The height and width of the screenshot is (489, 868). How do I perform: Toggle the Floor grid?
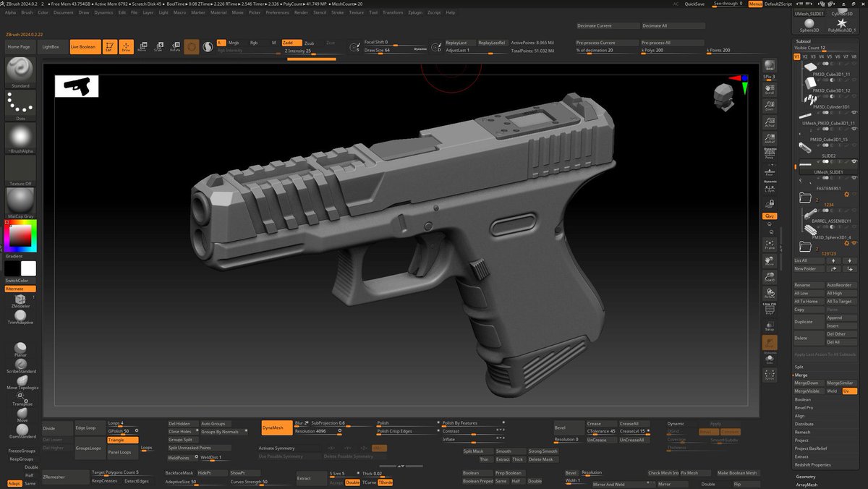pyautogui.click(x=770, y=170)
